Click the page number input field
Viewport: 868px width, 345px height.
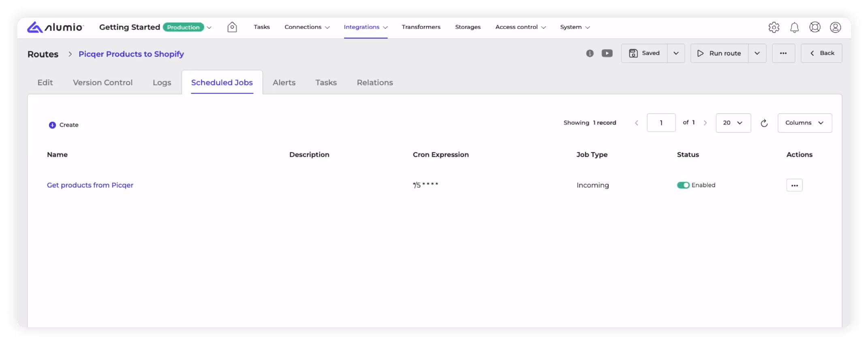click(661, 123)
